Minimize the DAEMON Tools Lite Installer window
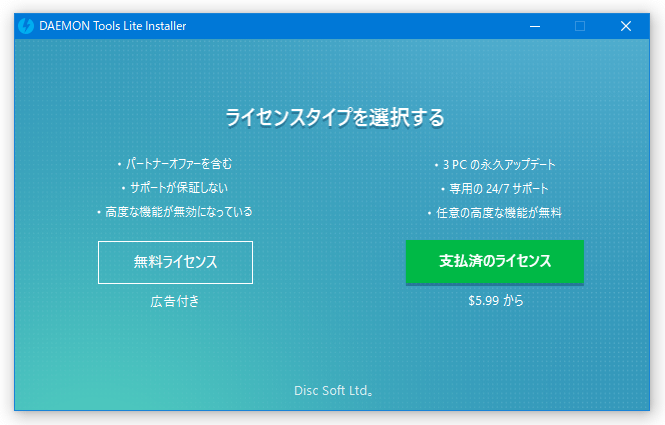665x425 pixels. tap(535, 26)
